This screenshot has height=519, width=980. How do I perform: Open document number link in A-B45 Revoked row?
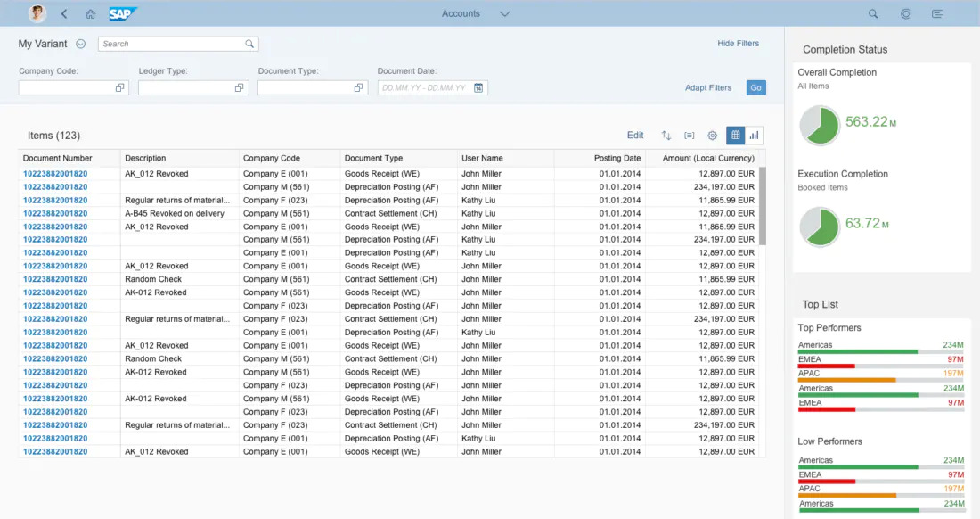55,213
